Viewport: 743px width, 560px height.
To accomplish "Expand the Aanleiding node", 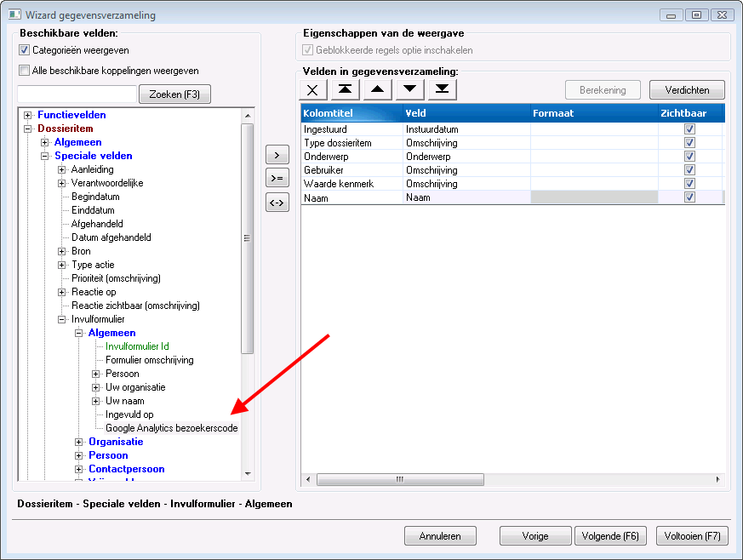I will tap(61, 169).
